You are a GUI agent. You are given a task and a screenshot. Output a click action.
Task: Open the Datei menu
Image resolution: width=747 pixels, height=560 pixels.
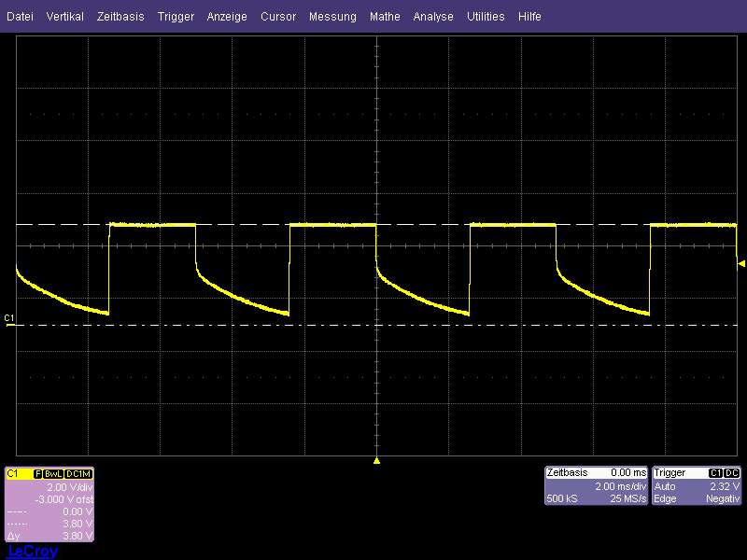point(20,17)
